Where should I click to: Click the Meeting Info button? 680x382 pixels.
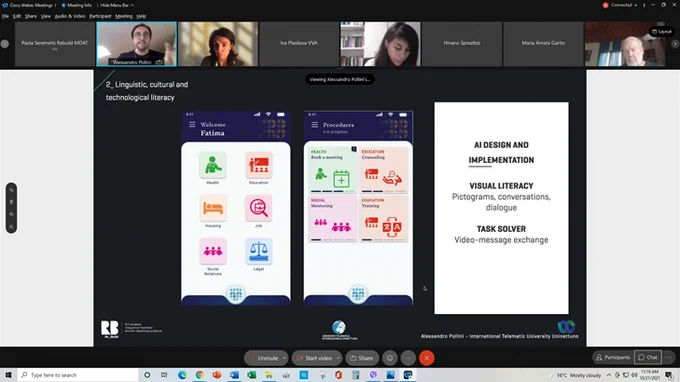tap(77, 5)
